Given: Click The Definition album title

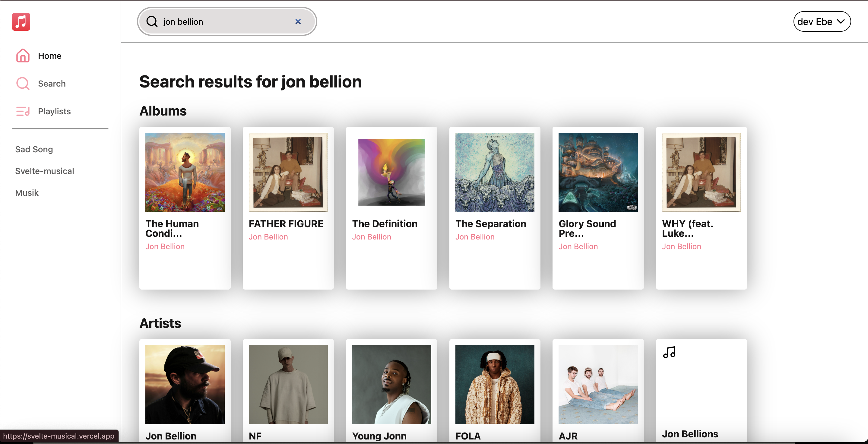Looking at the screenshot, I should click(385, 224).
